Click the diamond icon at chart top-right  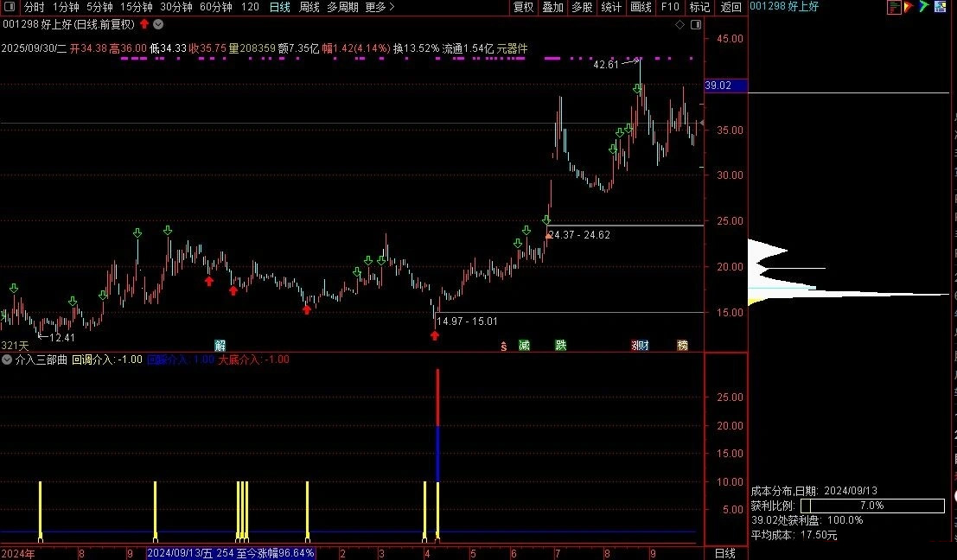679,24
